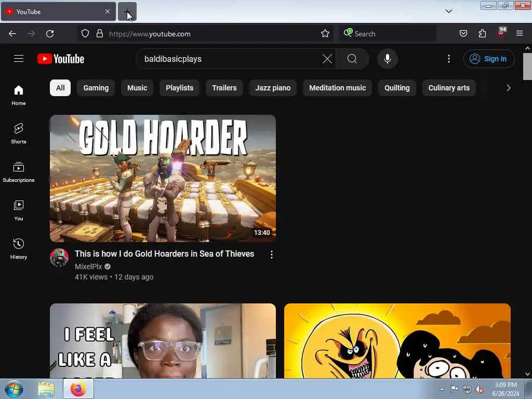Open the Extensions puzzle icon
This screenshot has width=532, height=399.
(482, 34)
